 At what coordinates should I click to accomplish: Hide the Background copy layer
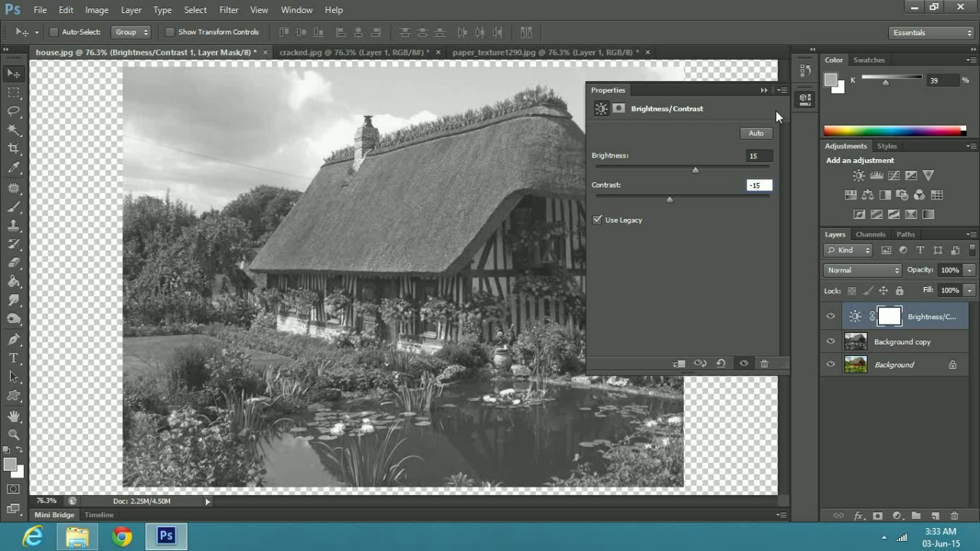coord(831,342)
